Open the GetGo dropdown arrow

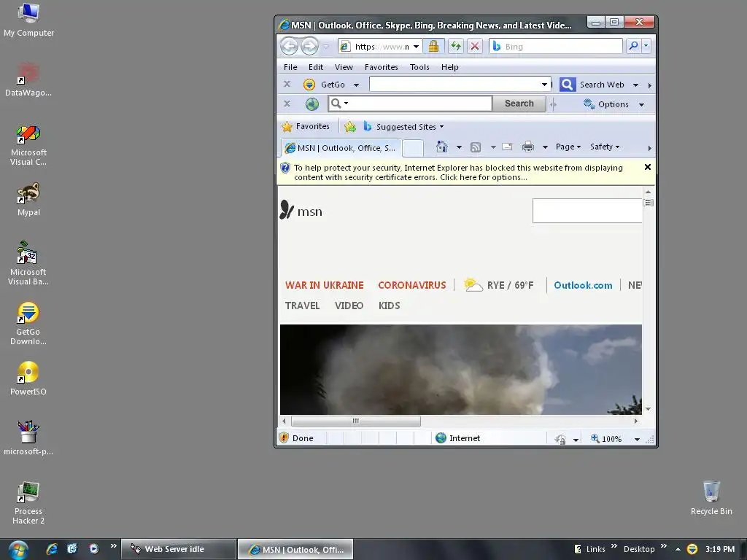point(356,85)
